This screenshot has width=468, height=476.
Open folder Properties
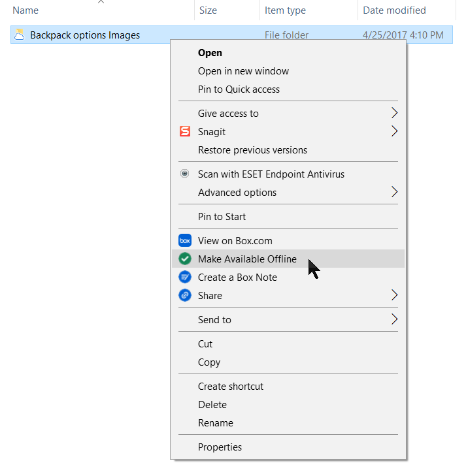click(220, 447)
